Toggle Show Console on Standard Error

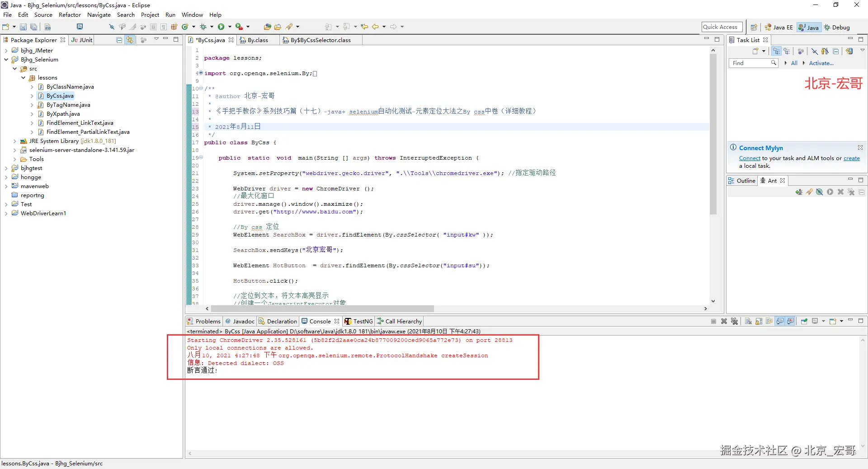tap(790, 321)
